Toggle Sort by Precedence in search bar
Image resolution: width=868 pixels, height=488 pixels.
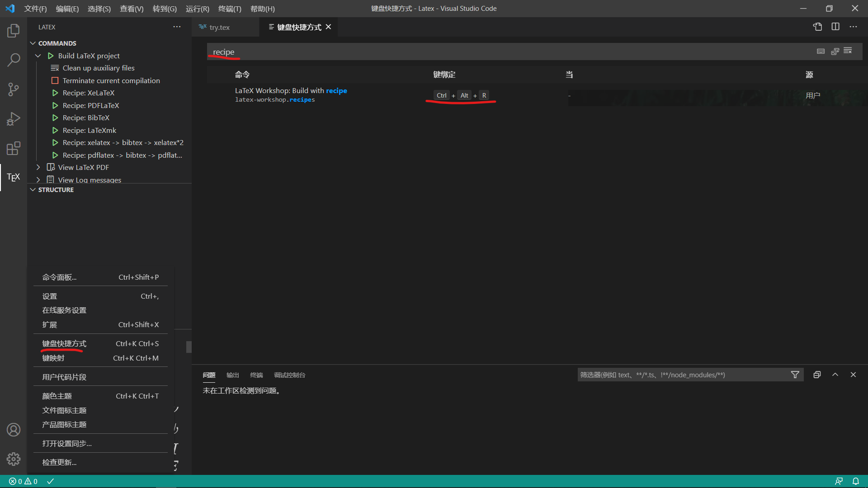[x=835, y=52]
